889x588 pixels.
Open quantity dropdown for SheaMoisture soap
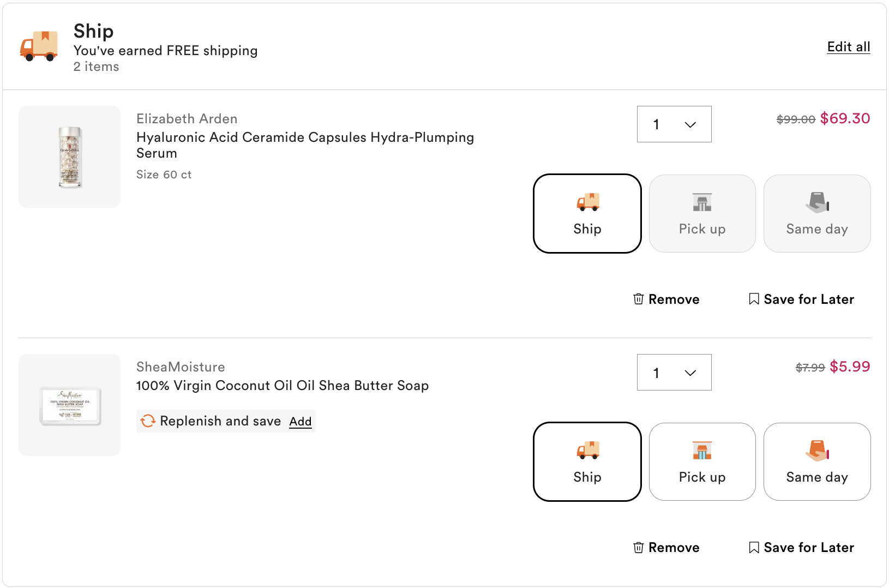click(x=674, y=373)
